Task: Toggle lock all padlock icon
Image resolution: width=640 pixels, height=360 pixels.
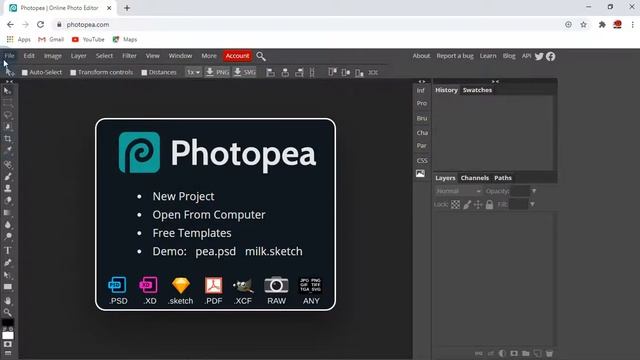Action: click(x=489, y=204)
